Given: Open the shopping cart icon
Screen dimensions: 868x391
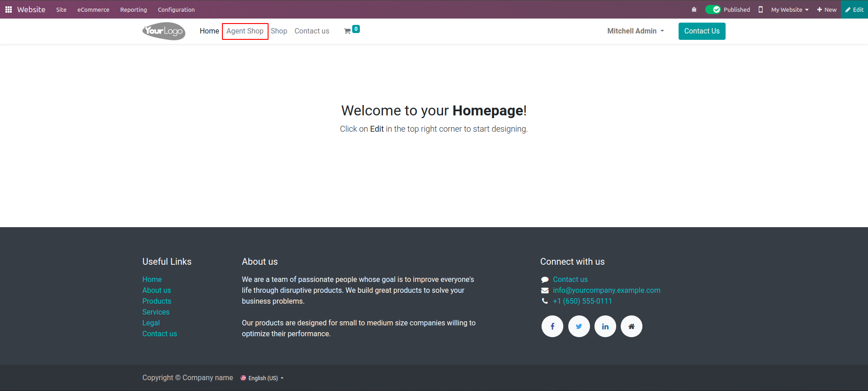Looking at the screenshot, I should pos(347,31).
